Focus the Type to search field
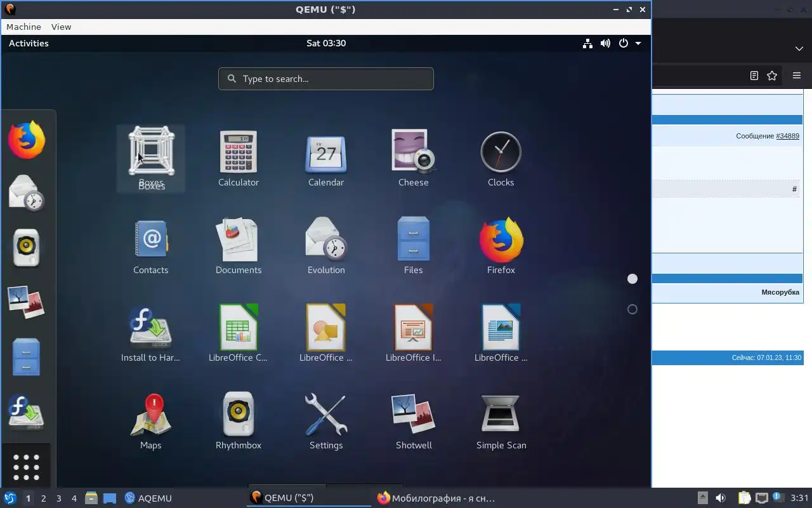This screenshot has height=508, width=812. (326, 79)
